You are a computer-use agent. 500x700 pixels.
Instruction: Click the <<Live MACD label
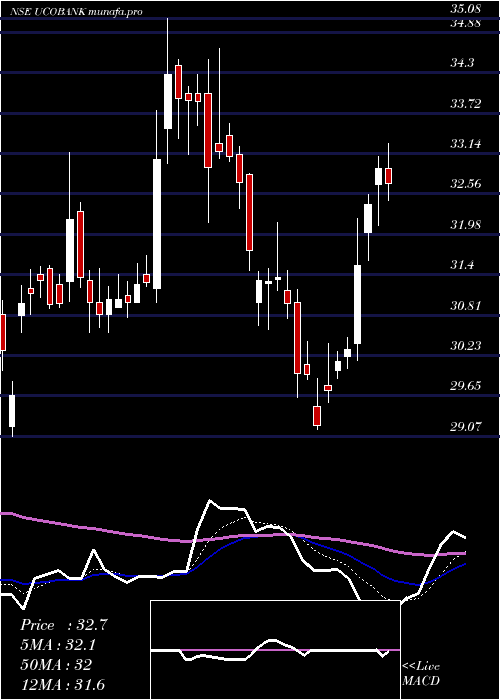click(421, 674)
